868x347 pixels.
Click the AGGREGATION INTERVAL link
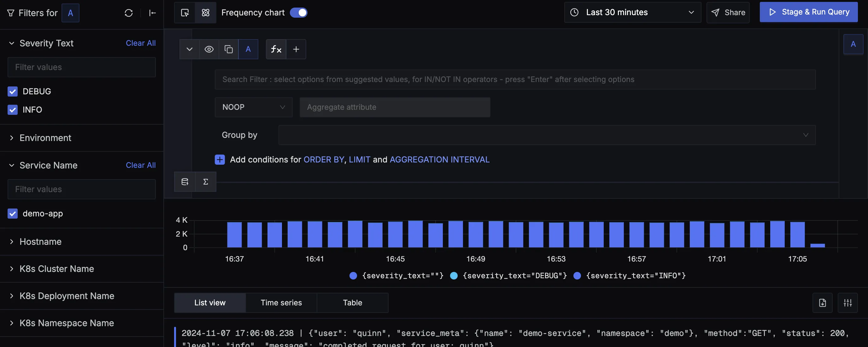[x=439, y=159]
